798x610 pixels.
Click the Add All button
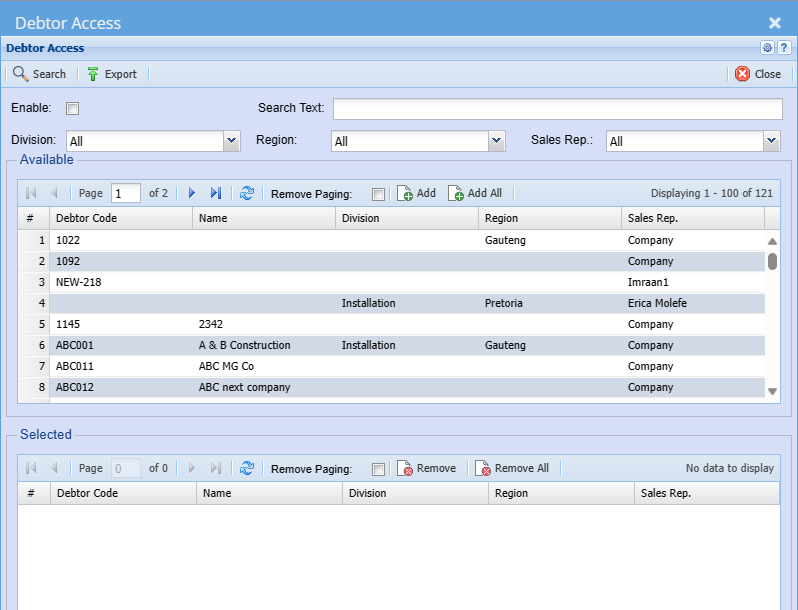pyautogui.click(x=475, y=193)
